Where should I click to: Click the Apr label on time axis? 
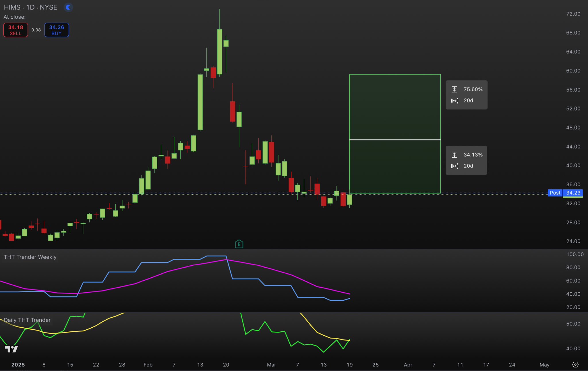click(x=408, y=365)
